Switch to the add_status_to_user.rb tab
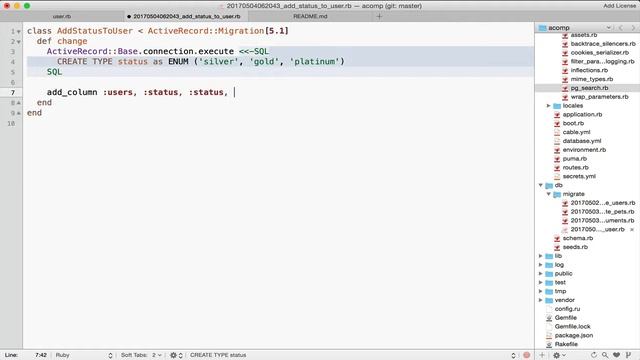Image resolution: width=640 pixels, height=360 pixels. click(x=187, y=16)
